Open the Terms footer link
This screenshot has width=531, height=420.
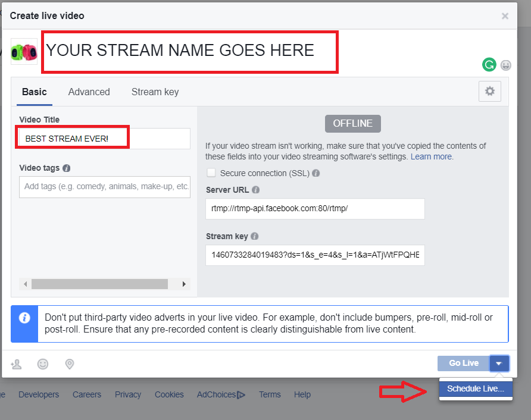(270, 394)
